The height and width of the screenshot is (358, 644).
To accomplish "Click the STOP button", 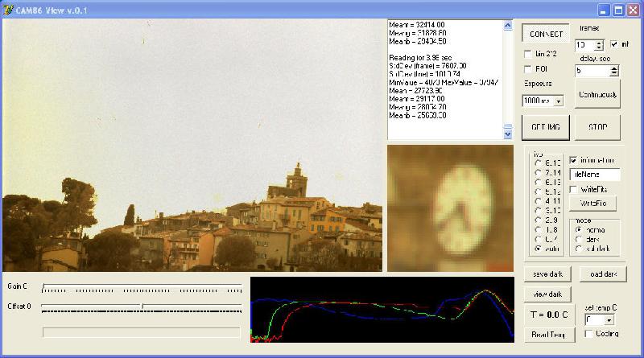I will 597,127.
